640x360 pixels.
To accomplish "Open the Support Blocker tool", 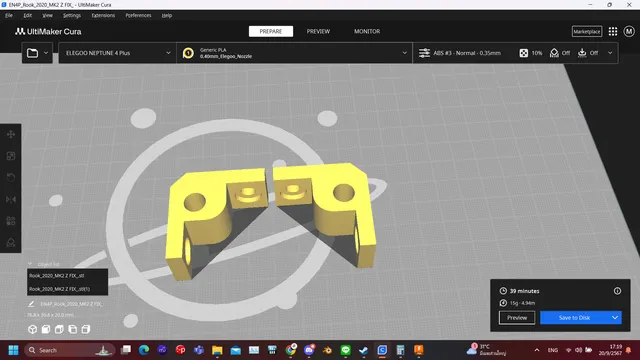I will (x=11, y=242).
